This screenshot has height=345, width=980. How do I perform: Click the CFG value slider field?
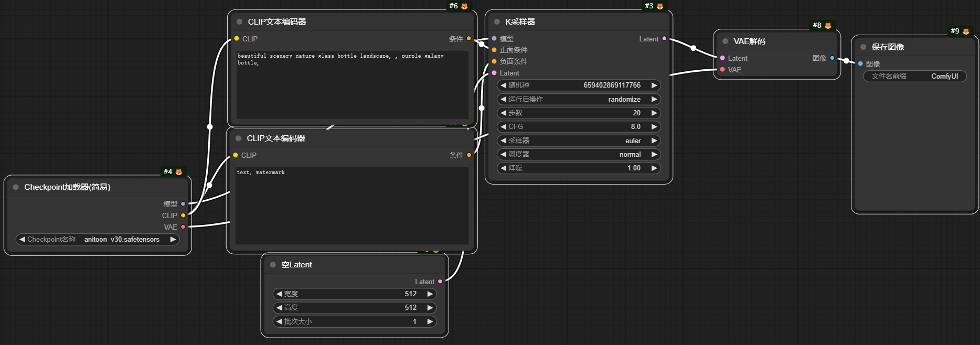click(579, 127)
